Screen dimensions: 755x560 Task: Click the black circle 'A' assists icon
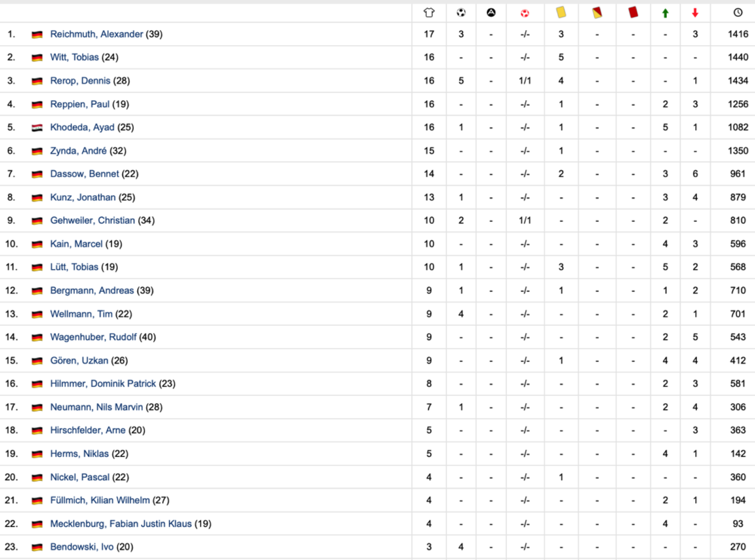tap(491, 13)
